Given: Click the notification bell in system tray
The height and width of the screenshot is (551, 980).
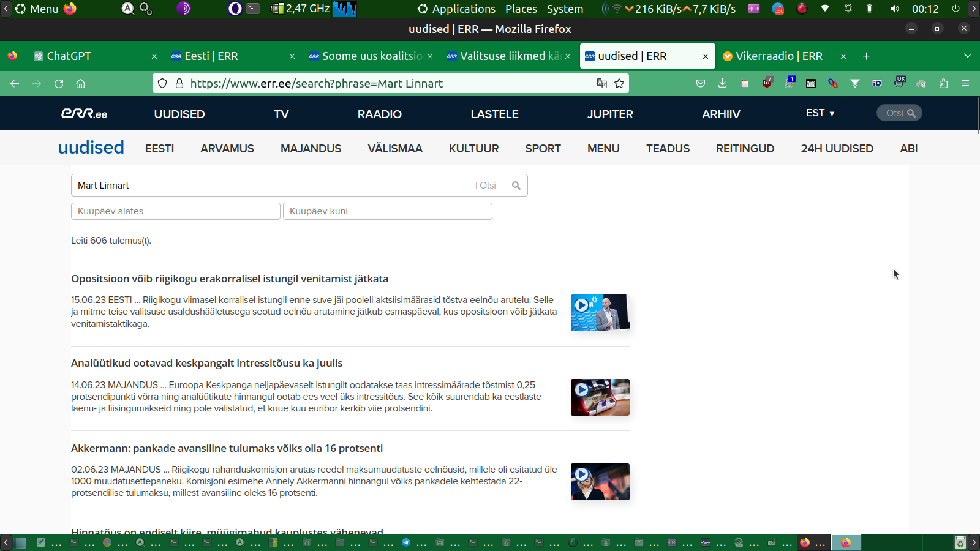Looking at the screenshot, I should pos(848,9).
